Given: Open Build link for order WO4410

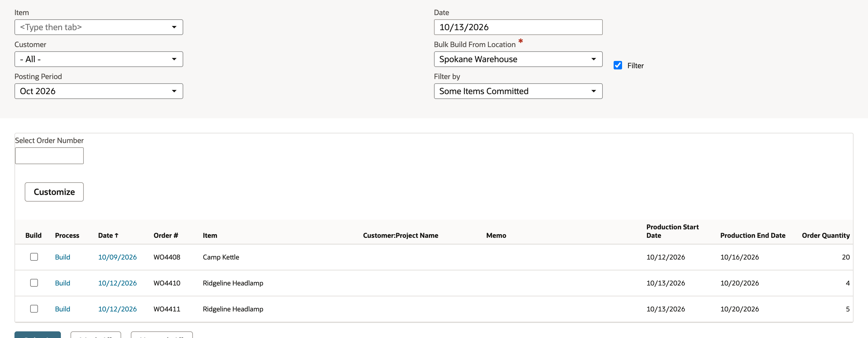Looking at the screenshot, I should click(62, 283).
